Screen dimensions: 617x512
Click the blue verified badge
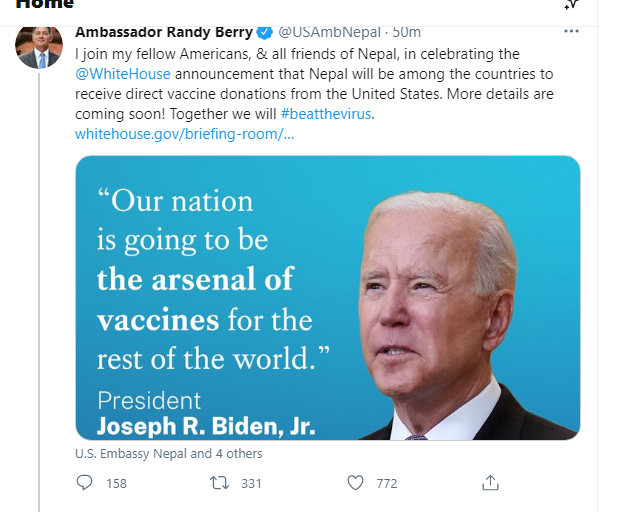coord(264,31)
